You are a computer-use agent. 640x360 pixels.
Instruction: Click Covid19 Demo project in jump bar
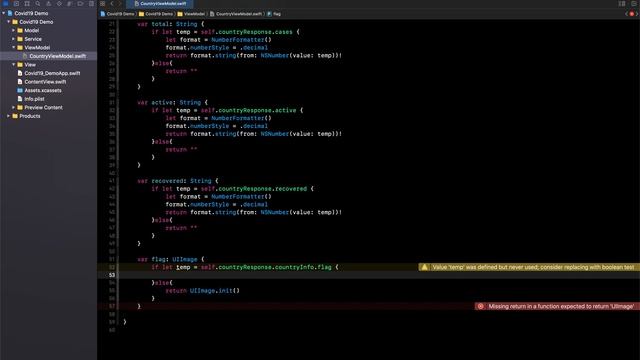tap(117, 14)
